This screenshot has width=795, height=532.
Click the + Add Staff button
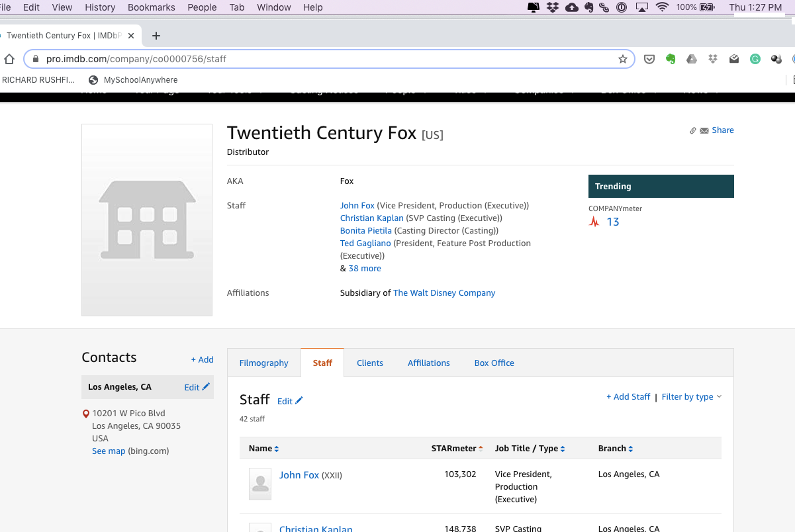point(628,396)
